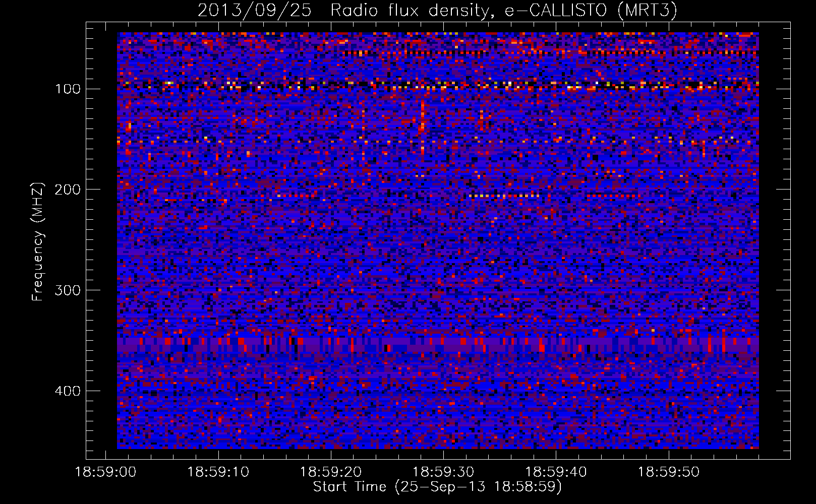Click the 300 frequency tick label
816x504 pixels.
pyautogui.click(x=68, y=290)
